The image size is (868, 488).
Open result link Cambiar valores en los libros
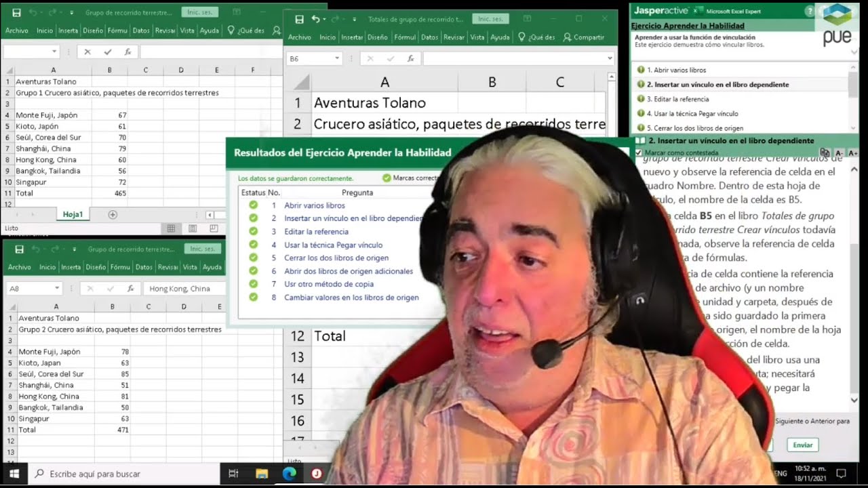[x=351, y=298]
